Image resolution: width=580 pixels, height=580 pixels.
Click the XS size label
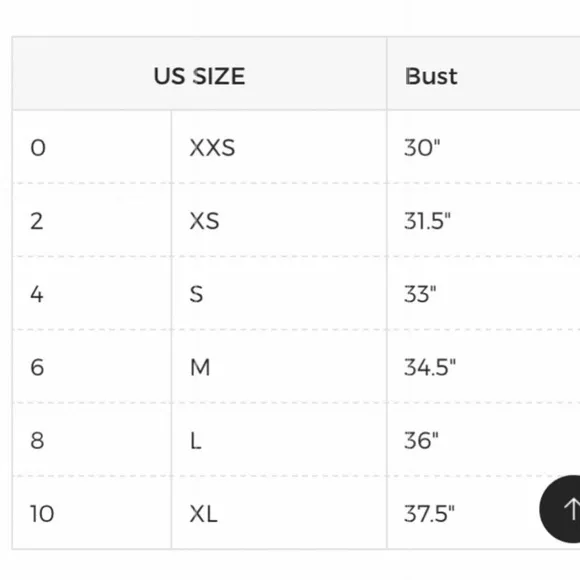click(204, 221)
